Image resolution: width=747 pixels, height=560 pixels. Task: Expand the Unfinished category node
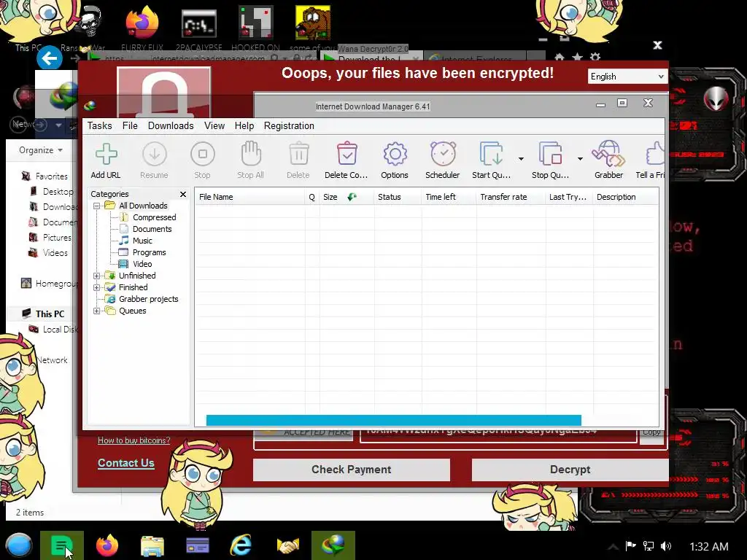pos(97,276)
